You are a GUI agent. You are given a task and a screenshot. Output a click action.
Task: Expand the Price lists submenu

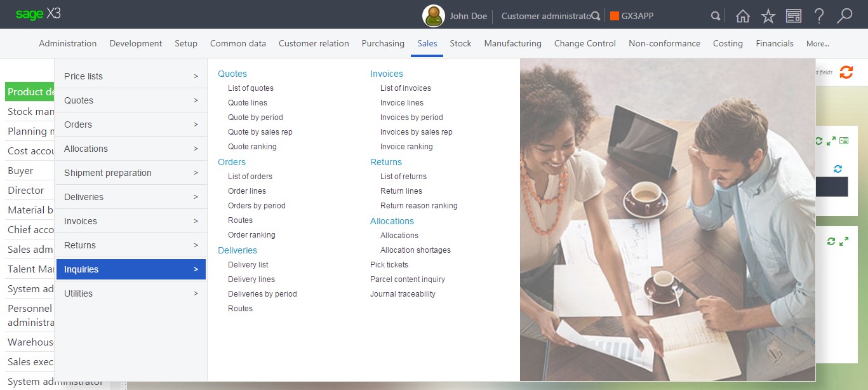point(131,76)
